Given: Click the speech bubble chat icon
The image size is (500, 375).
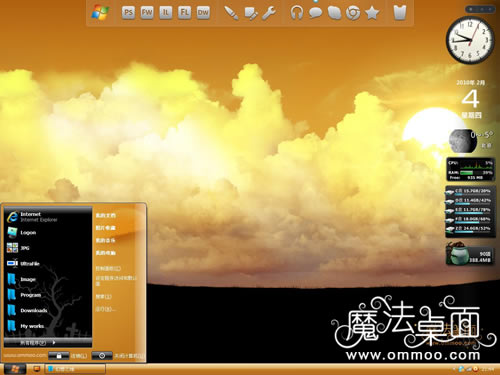Looking at the screenshot, I should pos(315,13).
